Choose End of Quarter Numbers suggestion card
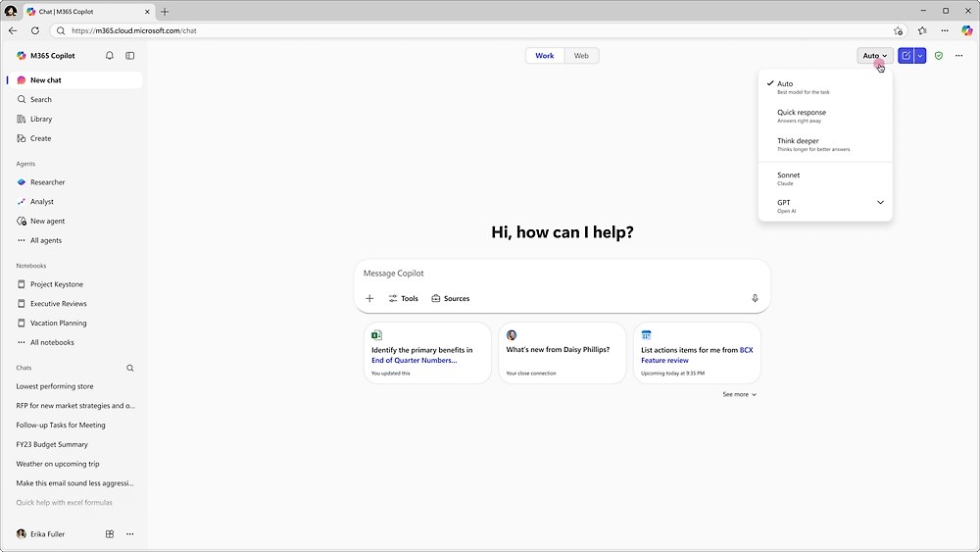The width and height of the screenshot is (980, 552). pos(427,353)
